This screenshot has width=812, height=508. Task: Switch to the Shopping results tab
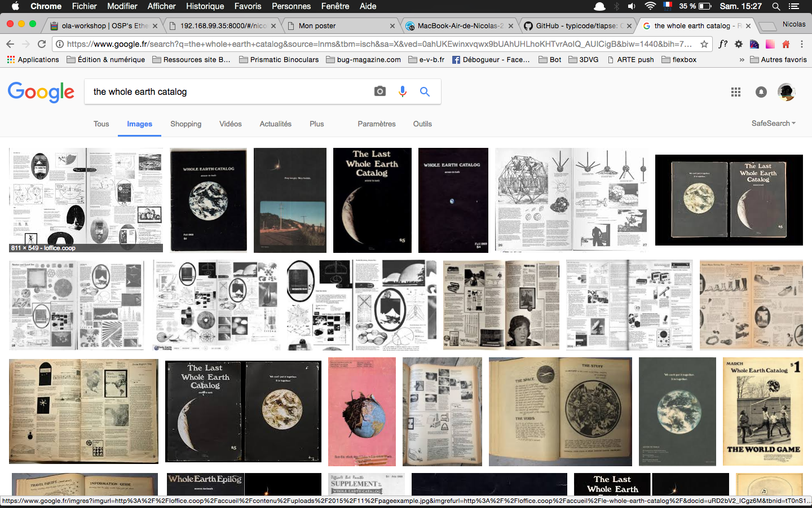coord(186,124)
